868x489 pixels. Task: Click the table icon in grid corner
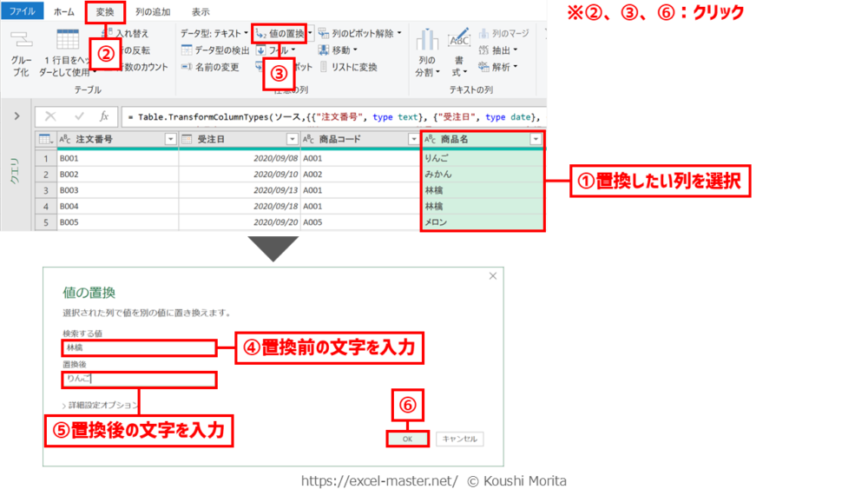point(45,139)
